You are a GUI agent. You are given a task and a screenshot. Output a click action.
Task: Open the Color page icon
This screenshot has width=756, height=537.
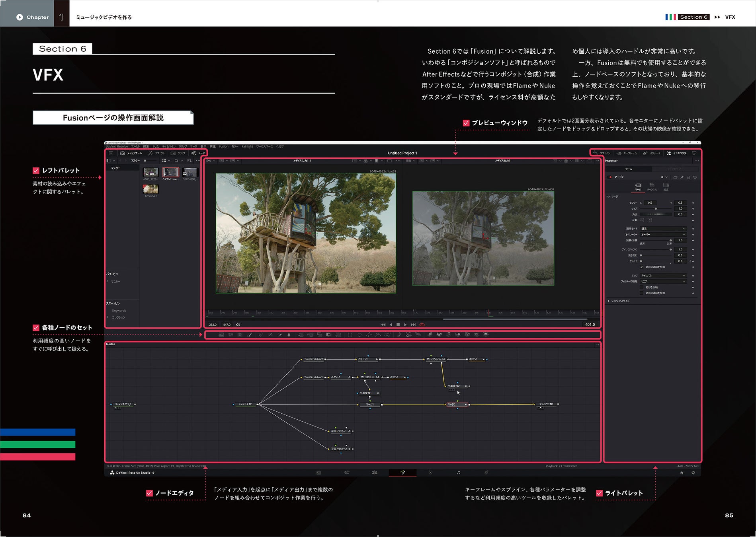pyautogui.click(x=430, y=473)
